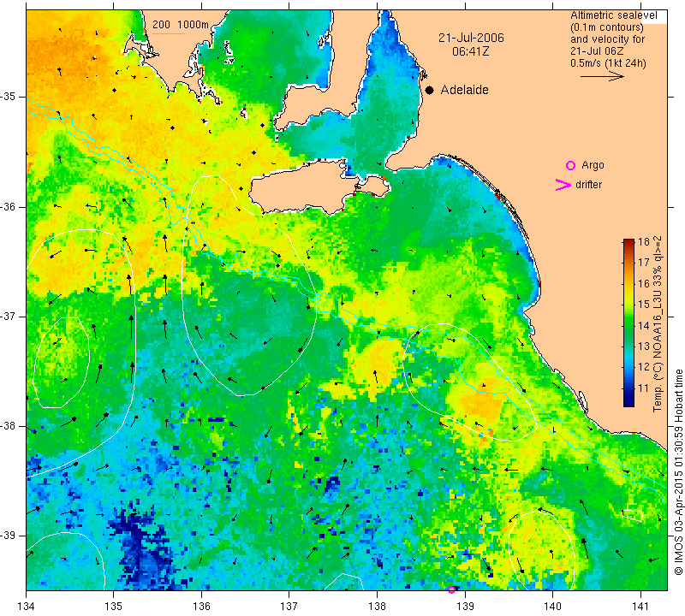Click the Temp. (°C) NOAA16_L3U vertical label

(658, 324)
